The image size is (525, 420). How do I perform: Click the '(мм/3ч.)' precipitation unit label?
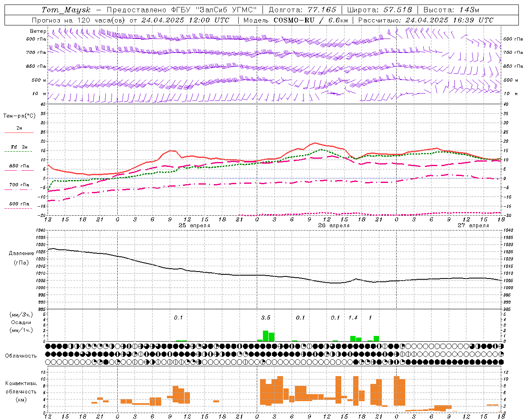point(21,315)
